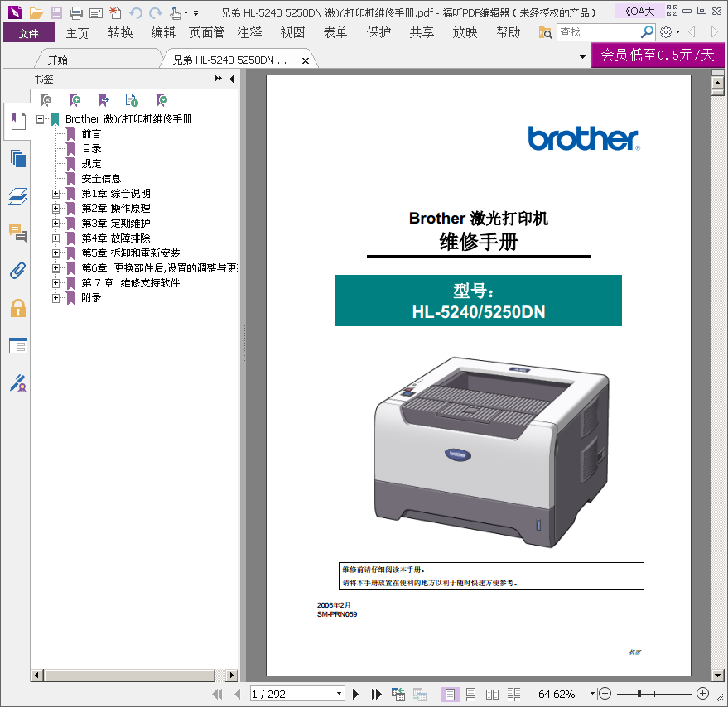Open the Comments panel in sidebar
This screenshot has height=707, width=728.
tap(18, 233)
